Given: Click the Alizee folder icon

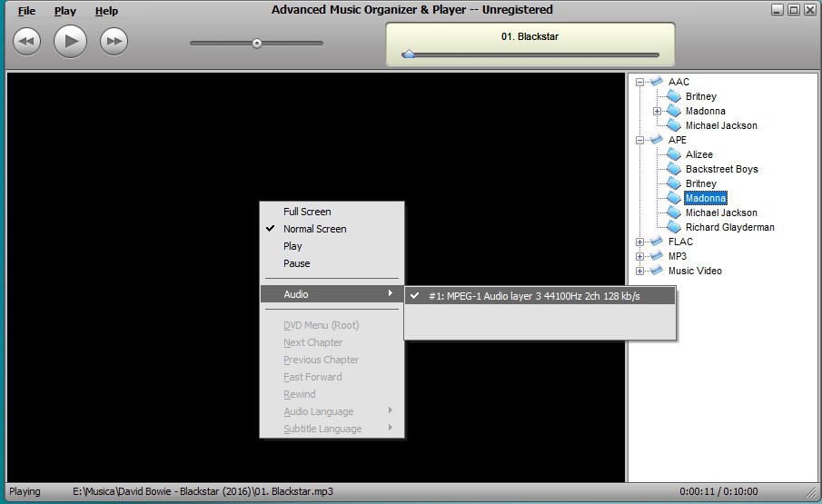Looking at the screenshot, I should pyautogui.click(x=674, y=154).
